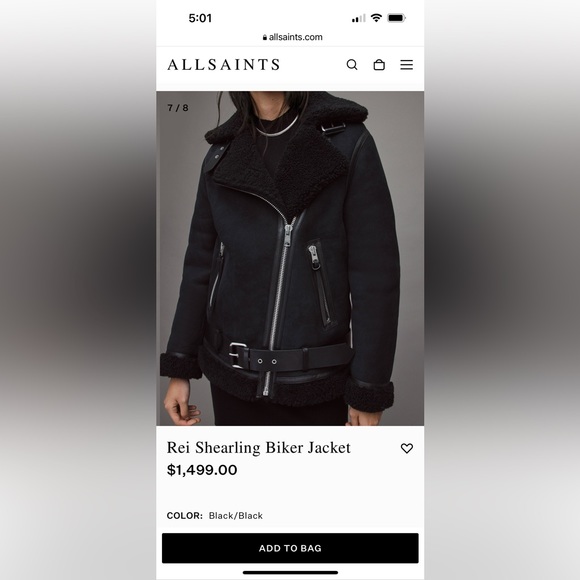Tap the lock icon beside URL

(265, 37)
